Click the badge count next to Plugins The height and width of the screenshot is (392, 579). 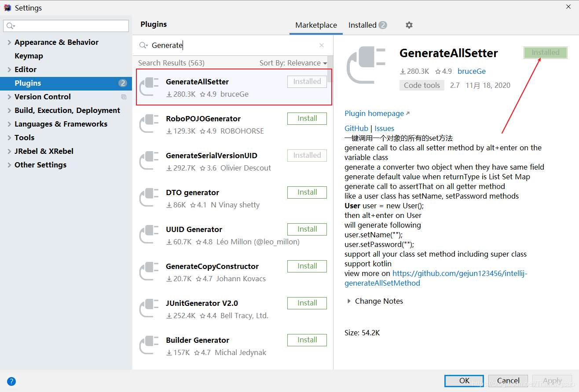point(123,83)
